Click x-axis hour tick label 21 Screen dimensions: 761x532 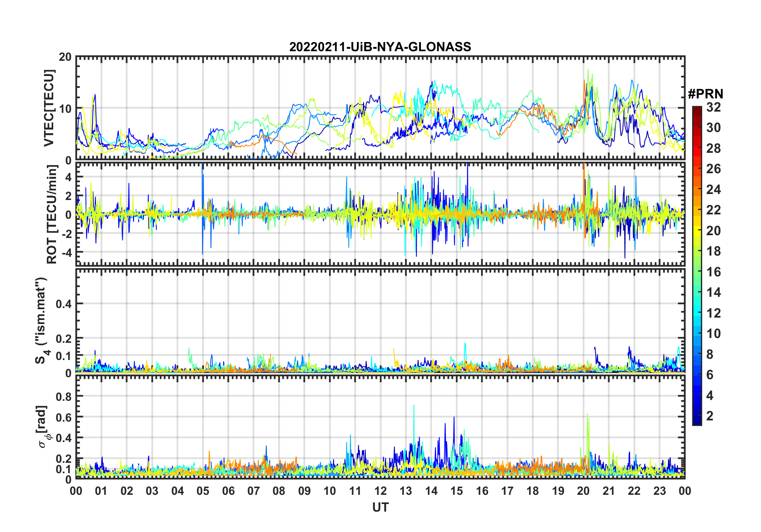[609, 491]
